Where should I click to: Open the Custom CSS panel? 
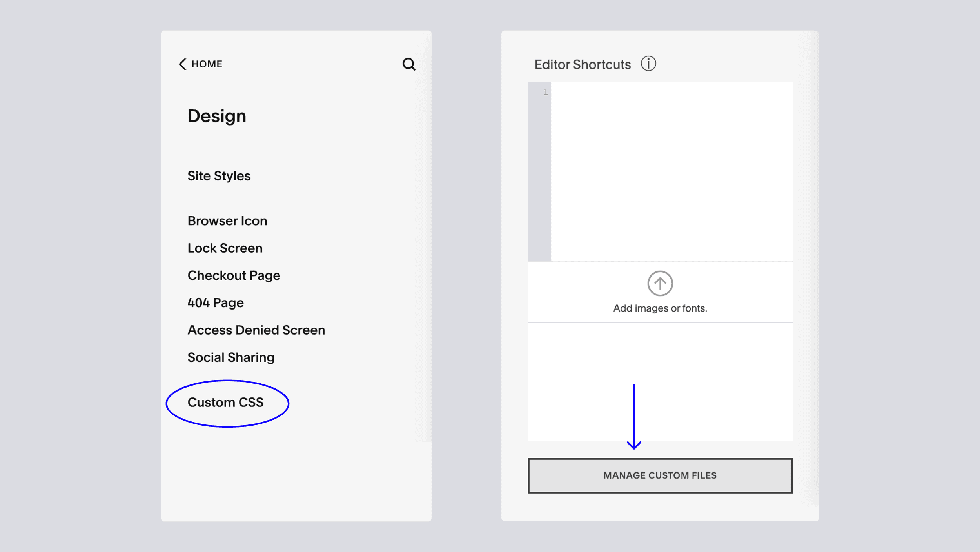225,403
